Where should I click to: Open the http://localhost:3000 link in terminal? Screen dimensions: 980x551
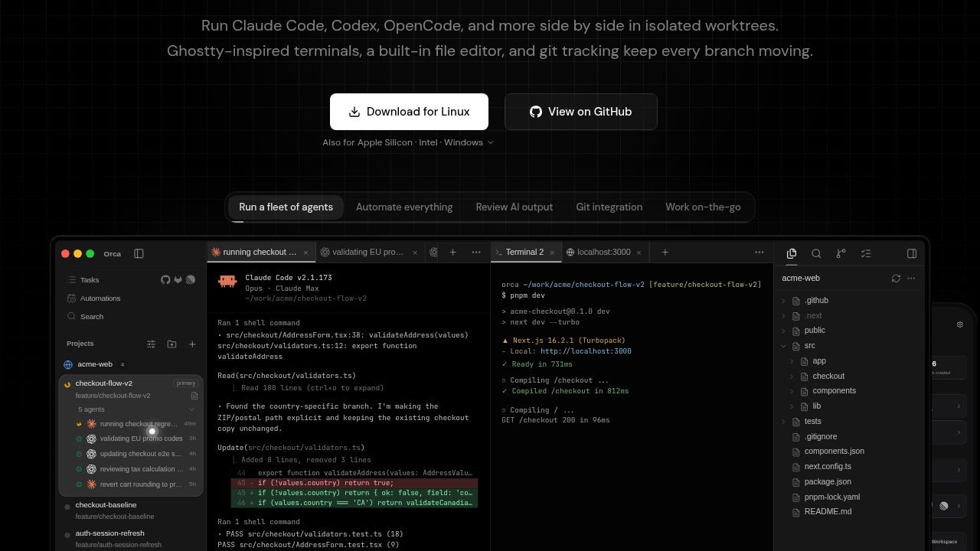(x=586, y=351)
